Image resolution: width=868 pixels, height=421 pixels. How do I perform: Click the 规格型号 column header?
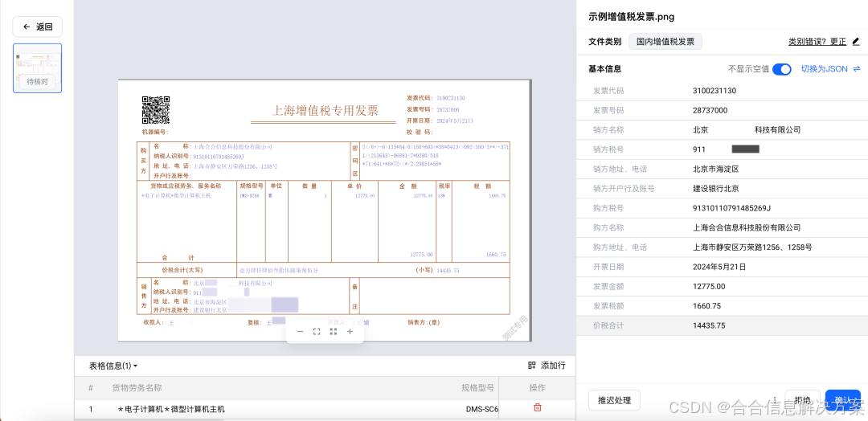(477, 388)
